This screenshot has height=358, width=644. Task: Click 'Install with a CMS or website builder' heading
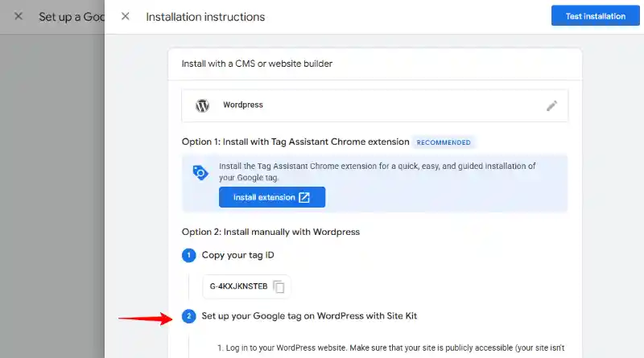(257, 64)
